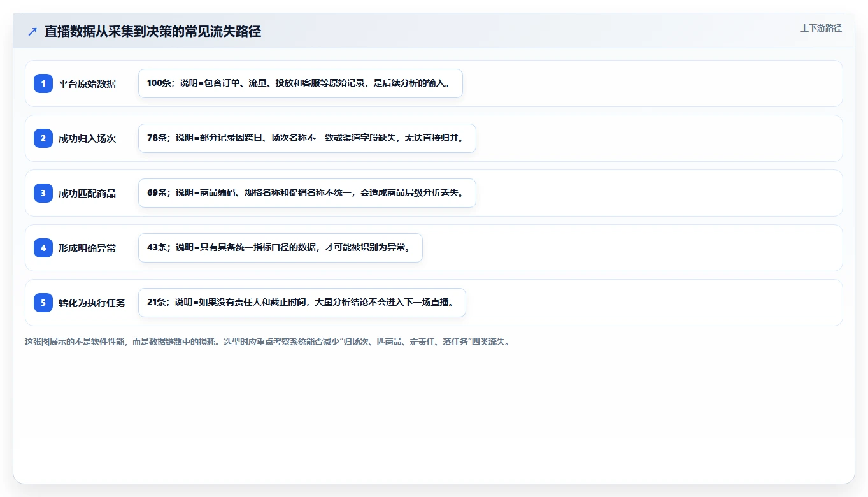Click the arrow icon beside the title
The image size is (868, 497).
coord(32,32)
